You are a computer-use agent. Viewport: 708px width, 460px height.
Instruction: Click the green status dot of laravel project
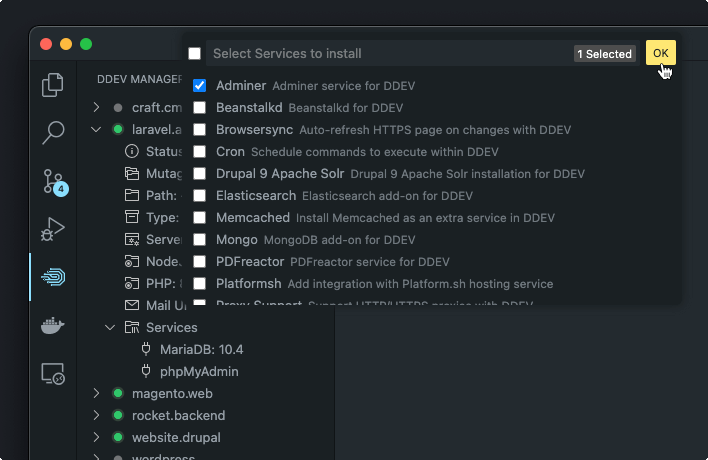click(x=118, y=130)
